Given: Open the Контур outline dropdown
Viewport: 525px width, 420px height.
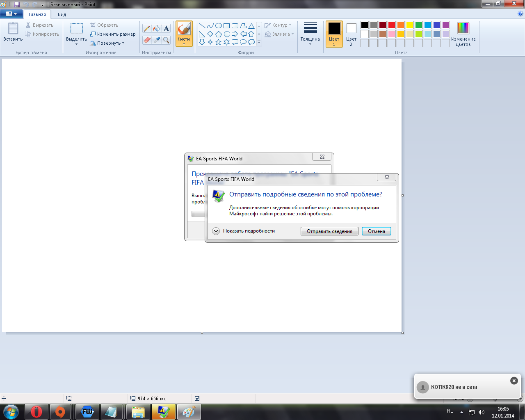Looking at the screenshot, I should (278, 25).
